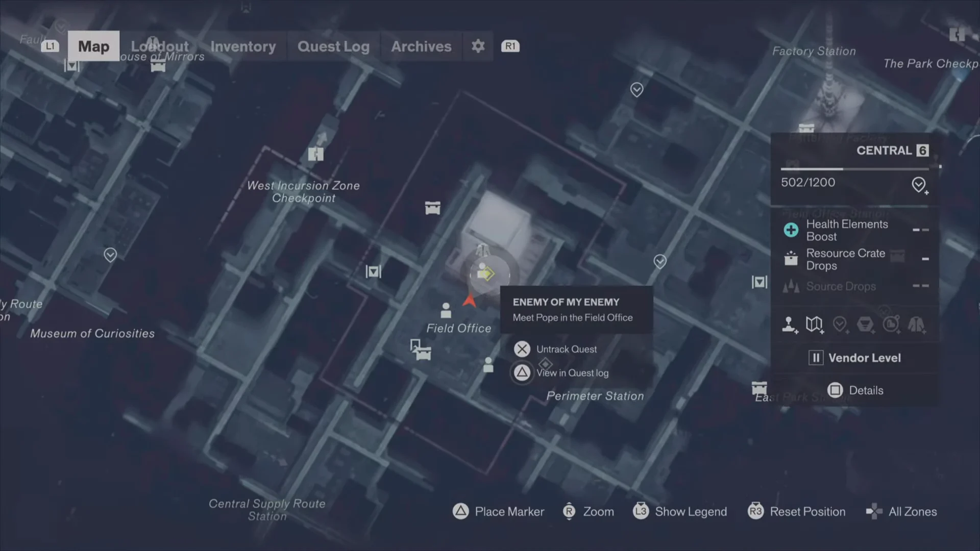The width and height of the screenshot is (980, 551).
Task: Select the chest icon southwest of Field Office
Action: point(423,353)
